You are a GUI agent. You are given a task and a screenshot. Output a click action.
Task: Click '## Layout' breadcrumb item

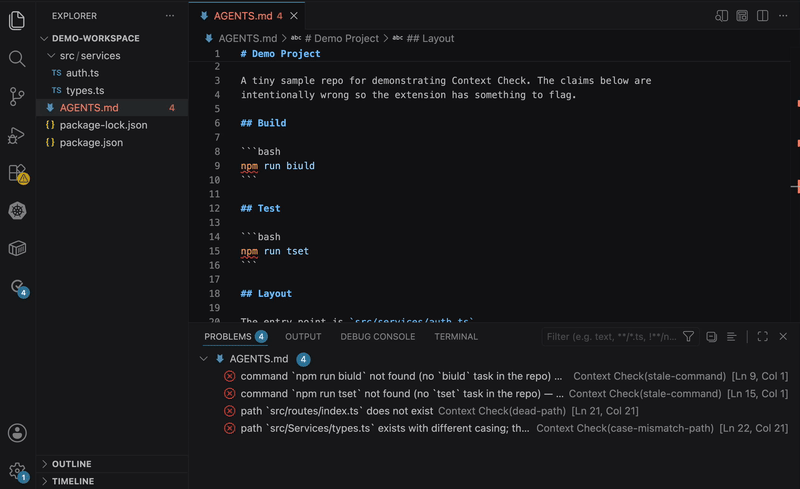pyautogui.click(x=430, y=38)
